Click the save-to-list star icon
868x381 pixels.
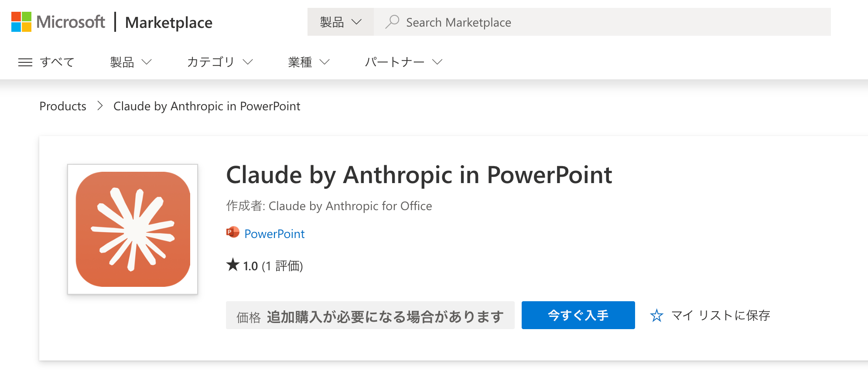click(x=656, y=315)
